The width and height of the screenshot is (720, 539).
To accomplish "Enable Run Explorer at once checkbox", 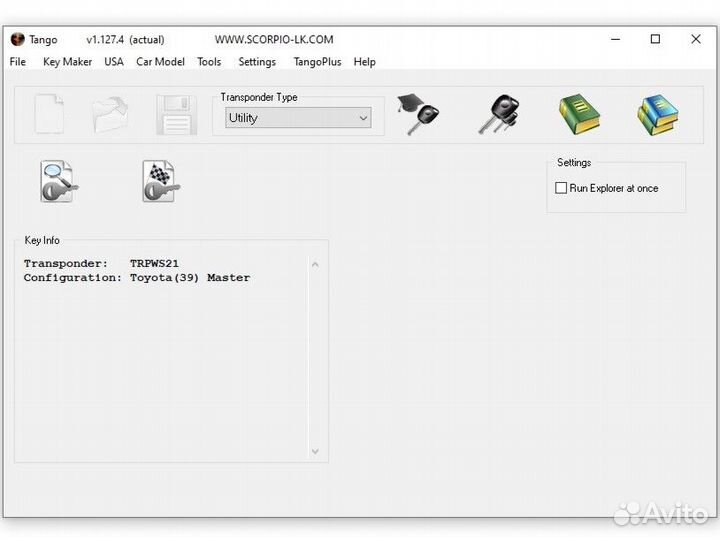I will click(x=561, y=188).
